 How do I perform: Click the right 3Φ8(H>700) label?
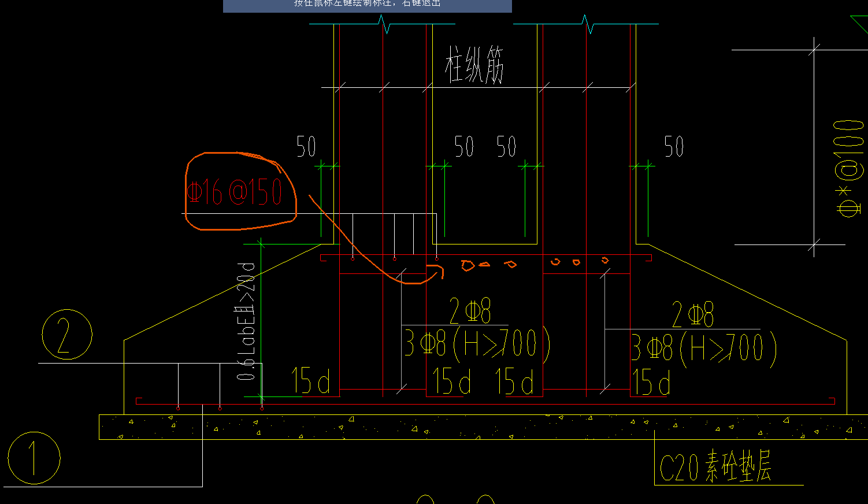[703, 349]
